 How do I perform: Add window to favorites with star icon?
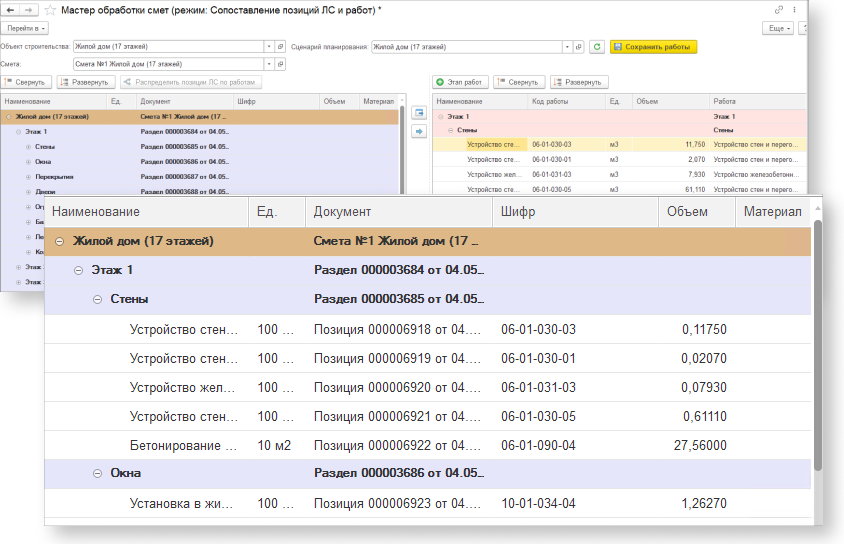click(x=50, y=10)
